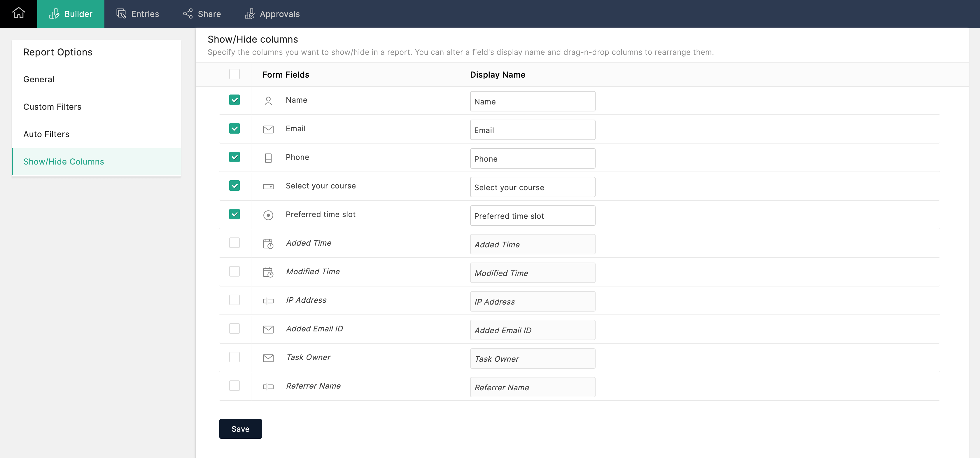The height and width of the screenshot is (458, 980).
Task: Click the Report Options heading
Action: tap(58, 52)
